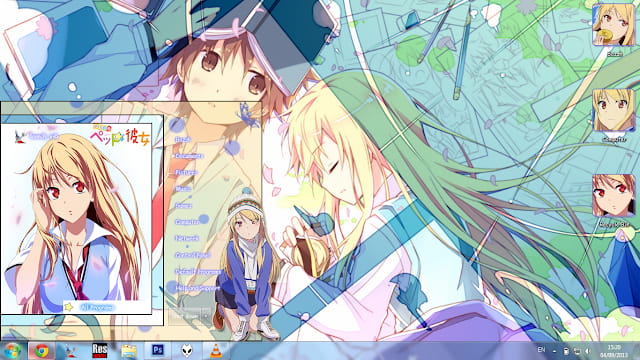The image size is (640, 360).
Task: Open the Computer desktop icon
Action: [x=613, y=116]
